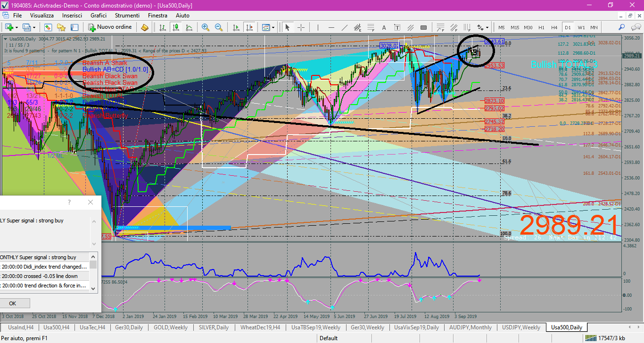Select the D1 timeframe button
This screenshot has width=644, height=343.
point(568,27)
